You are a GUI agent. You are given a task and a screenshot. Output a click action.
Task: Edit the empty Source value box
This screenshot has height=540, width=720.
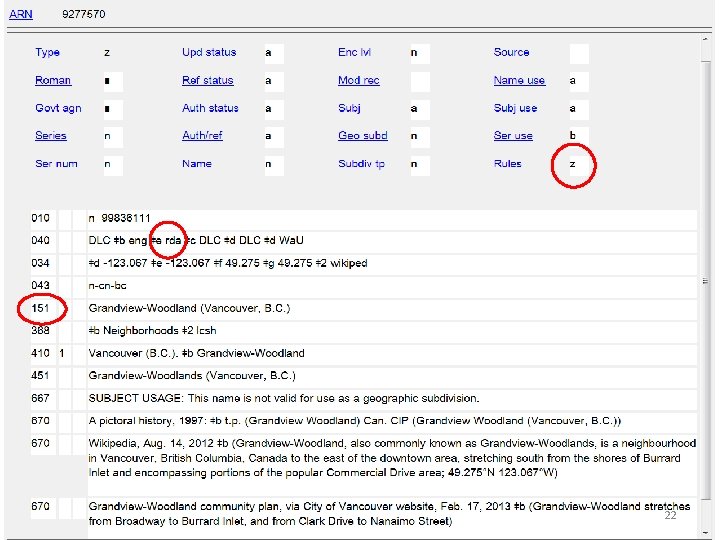click(x=579, y=54)
